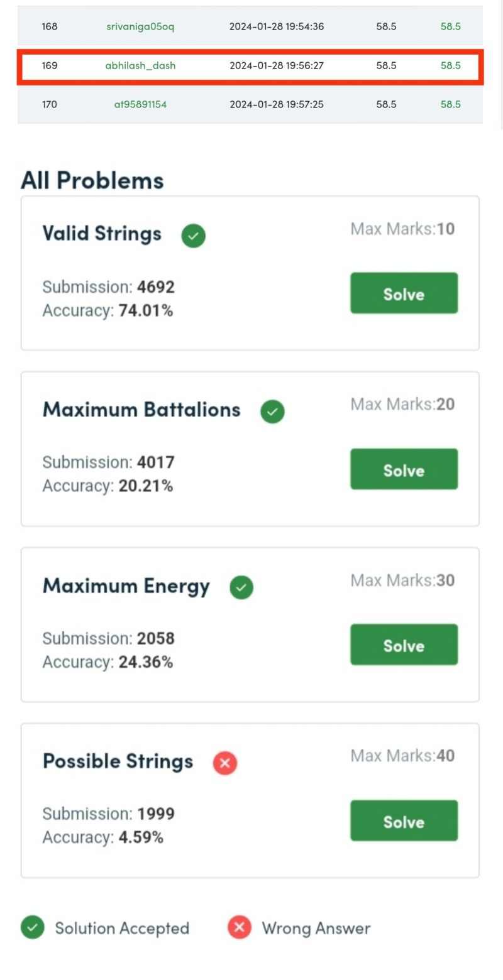This screenshot has height=980, width=503.
Task: Click the green accepted checkmark beside Valid Strings
Action: click(x=194, y=236)
